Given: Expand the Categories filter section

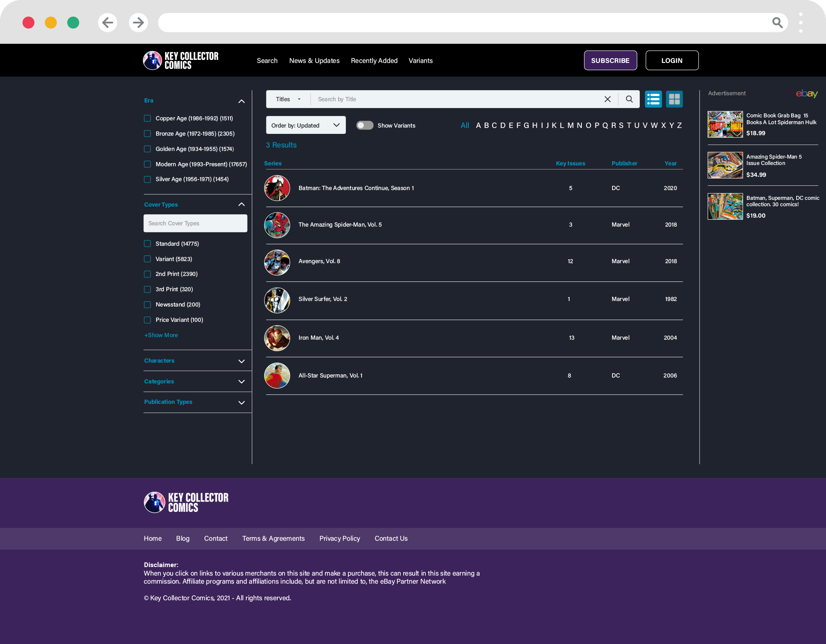Looking at the screenshot, I should [x=242, y=382].
